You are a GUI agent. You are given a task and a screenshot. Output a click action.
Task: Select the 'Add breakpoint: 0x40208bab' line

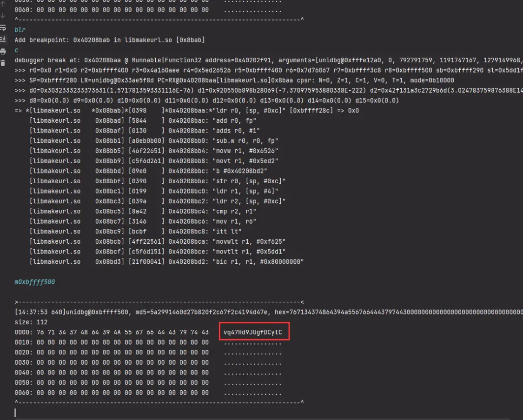pos(110,40)
